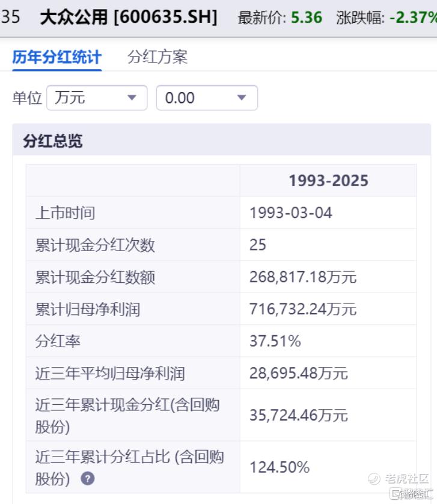Click the 近三年累计现金分红(含回购股份) label
Screen dimensions: 437x504
coord(127,416)
